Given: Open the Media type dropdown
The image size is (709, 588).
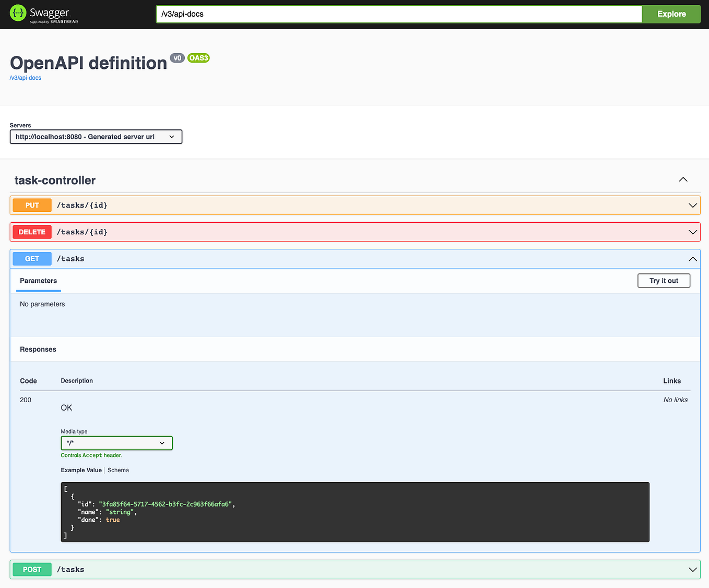Looking at the screenshot, I should [116, 442].
